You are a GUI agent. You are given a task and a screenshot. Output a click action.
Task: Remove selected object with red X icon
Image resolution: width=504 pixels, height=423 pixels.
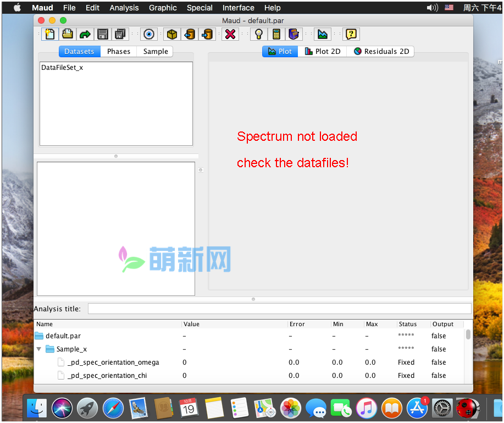[x=230, y=34]
